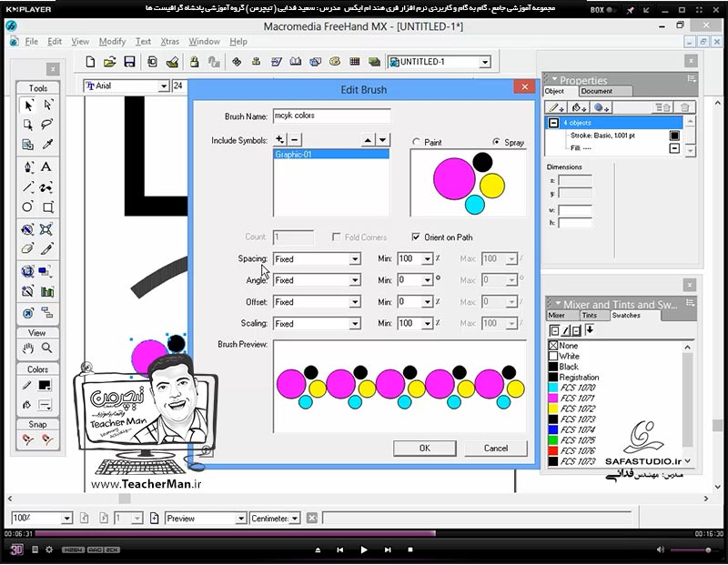This screenshot has width=728, height=565.
Task: Click the KMPlayer play button
Action: pos(364,550)
